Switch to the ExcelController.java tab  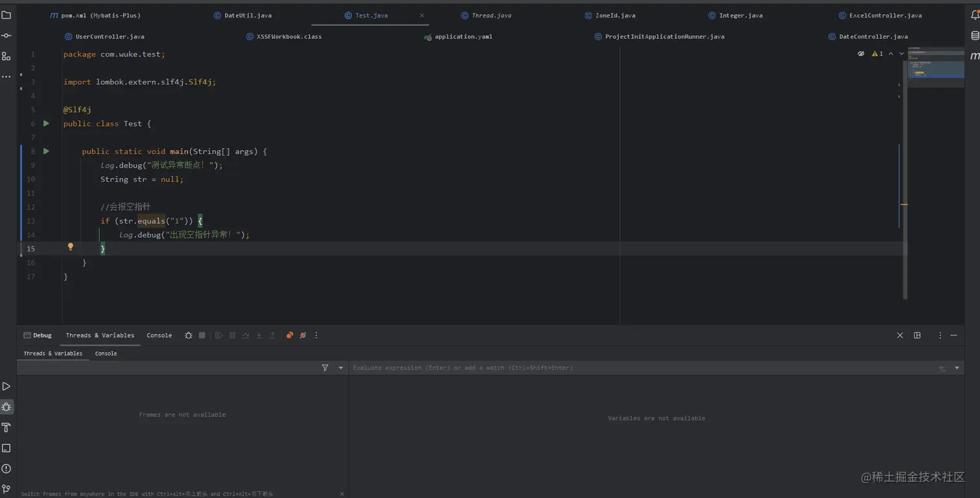(880, 16)
